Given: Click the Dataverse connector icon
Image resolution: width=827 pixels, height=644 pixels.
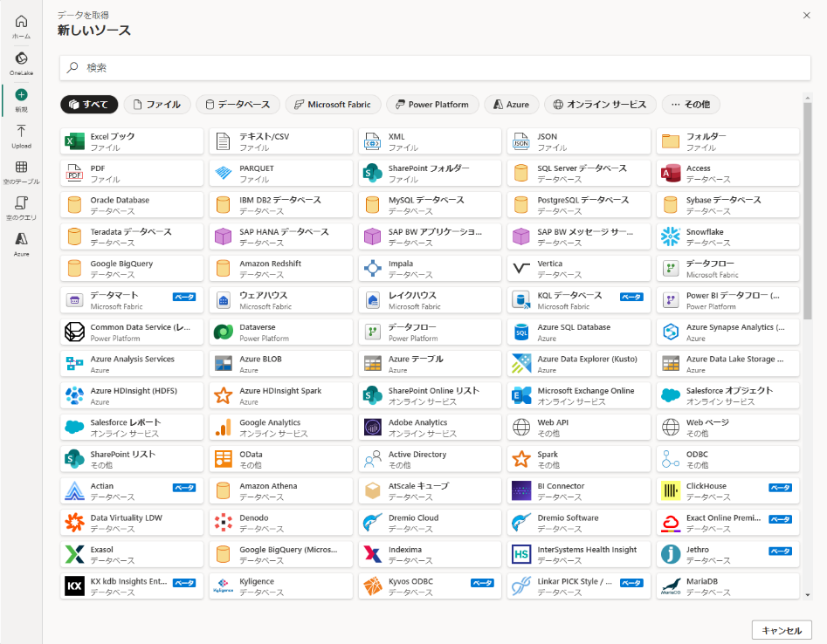Looking at the screenshot, I should click(224, 332).
